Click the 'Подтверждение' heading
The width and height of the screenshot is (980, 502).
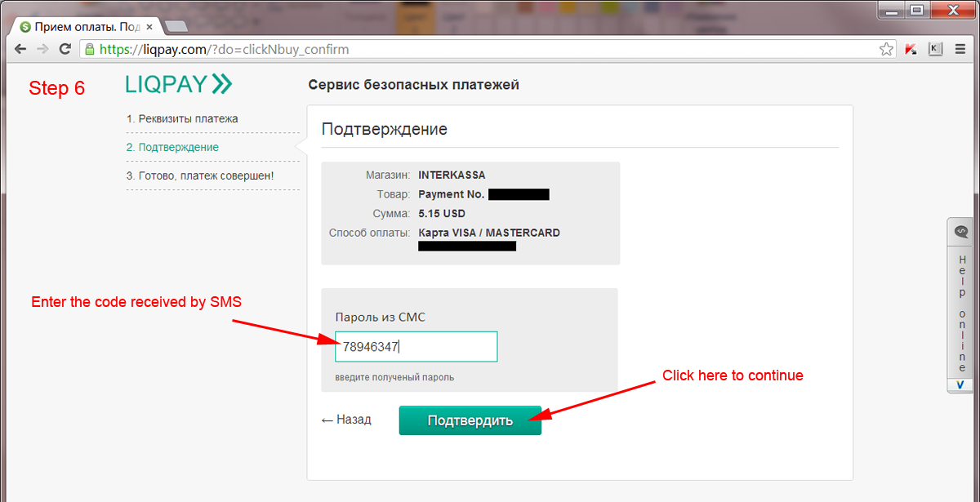tap(385, 129)
